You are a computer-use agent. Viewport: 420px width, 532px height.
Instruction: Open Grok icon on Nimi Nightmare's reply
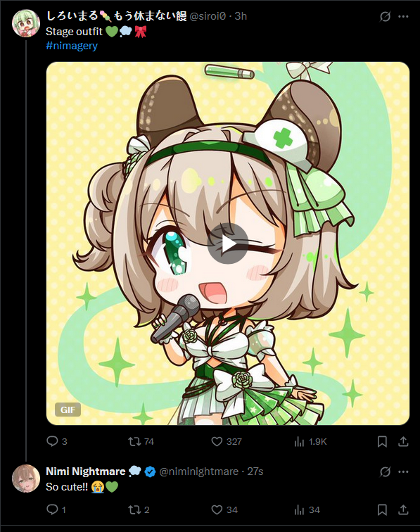pyautogui.click(x=385, y=471)
